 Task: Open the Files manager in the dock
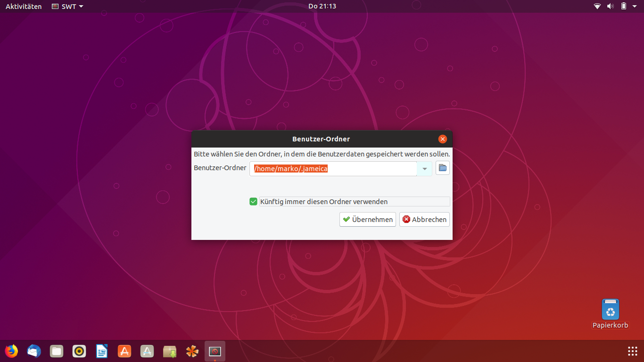57,351
